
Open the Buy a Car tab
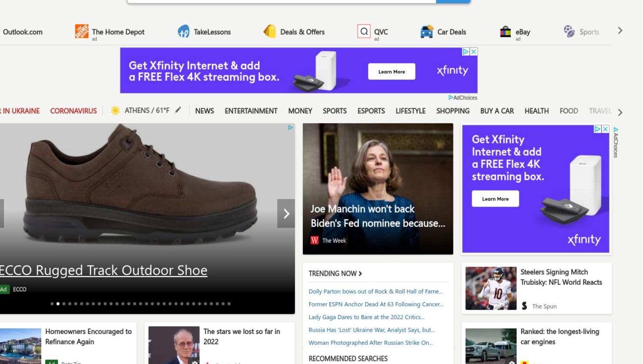(x=497, y=111)
